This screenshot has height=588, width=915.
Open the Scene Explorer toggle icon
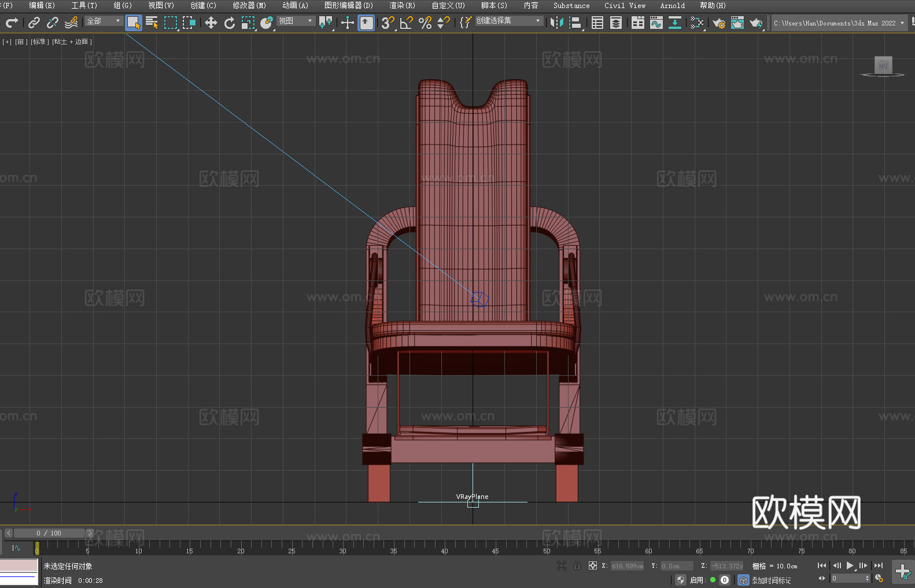[x=597, y=23]
